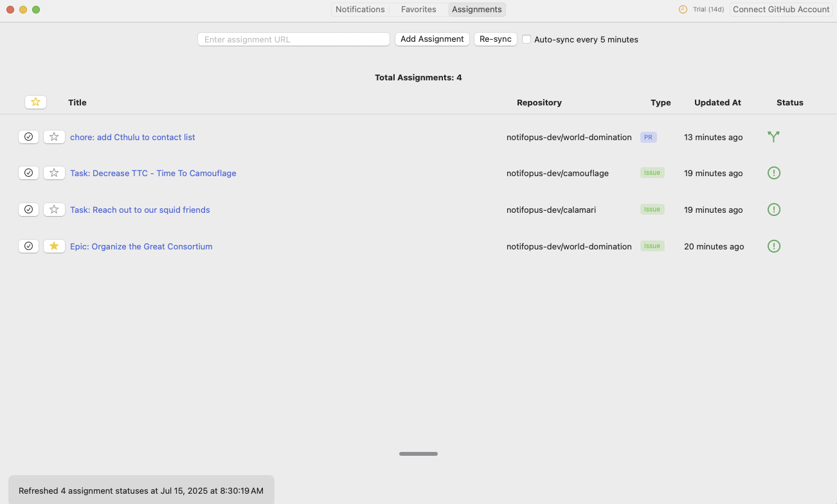Mark 'chore: add Cthulu' assignment as done

coord(28,137)
